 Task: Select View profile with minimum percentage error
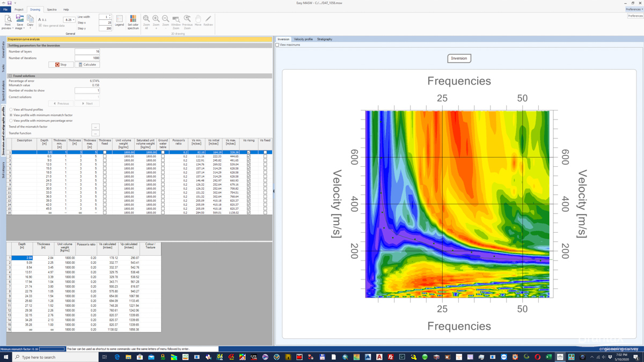point(11,121)
